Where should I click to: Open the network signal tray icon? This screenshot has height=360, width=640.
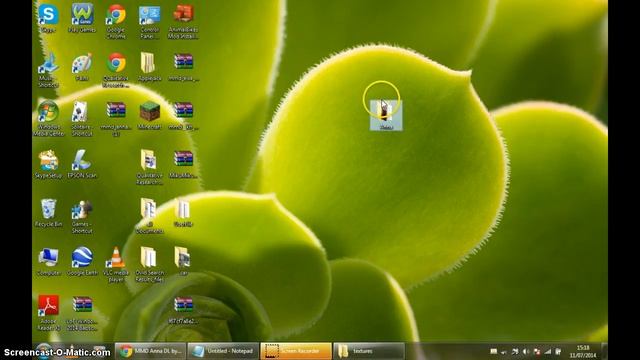[x=547, y=351]
